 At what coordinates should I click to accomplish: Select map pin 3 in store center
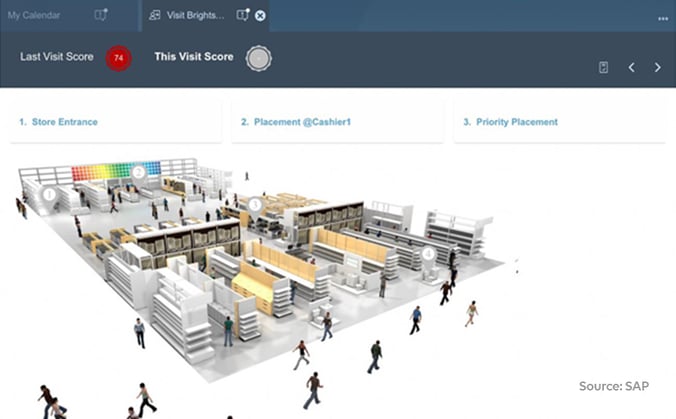point(255,207)
